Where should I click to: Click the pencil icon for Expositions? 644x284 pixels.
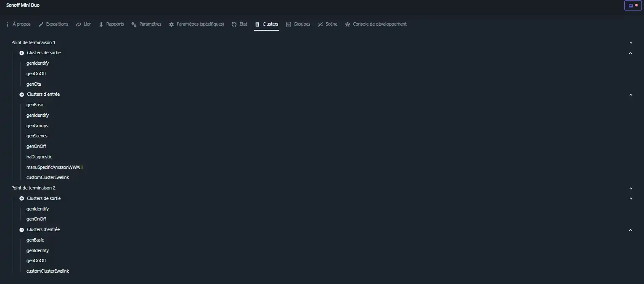tap(41, 24)
